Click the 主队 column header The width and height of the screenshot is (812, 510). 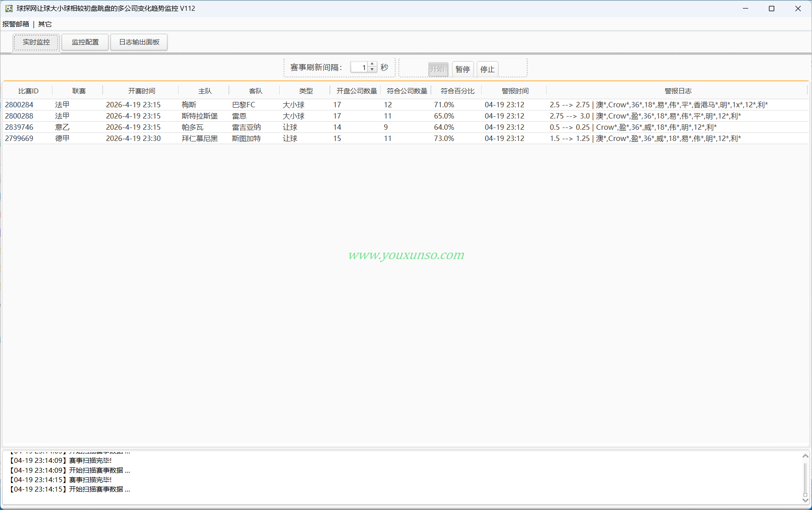point(205,91)
